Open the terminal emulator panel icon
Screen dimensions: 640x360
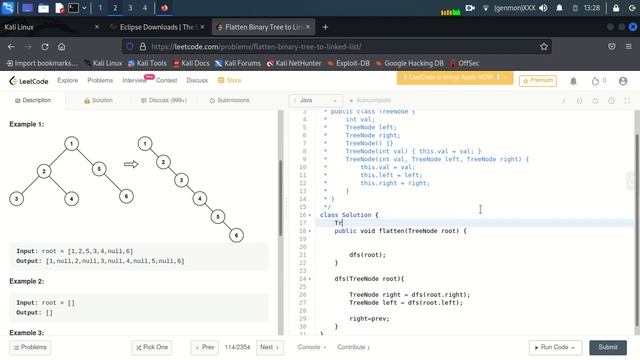pyautogui.click(x=73, y=8)
